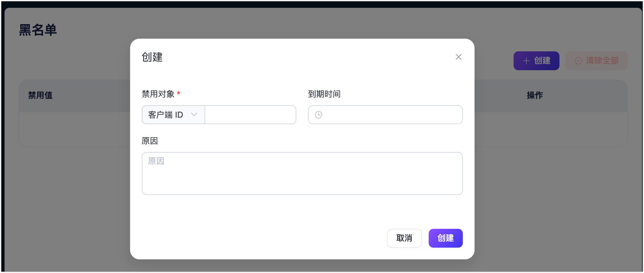Image resolution: width=644 pixels, height=273 pixels.
Task: Click the minus-circle icon on 清除全部
Action: tap(578, 61)
